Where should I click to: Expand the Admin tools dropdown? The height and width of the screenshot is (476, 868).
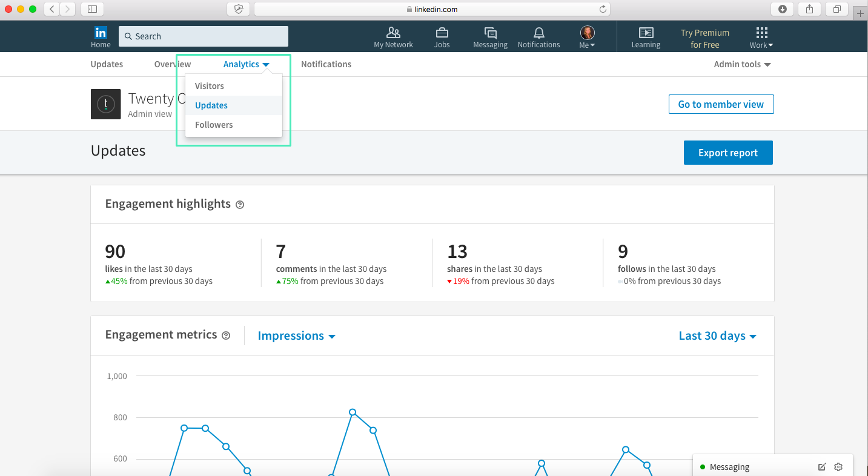coord(742,64)
